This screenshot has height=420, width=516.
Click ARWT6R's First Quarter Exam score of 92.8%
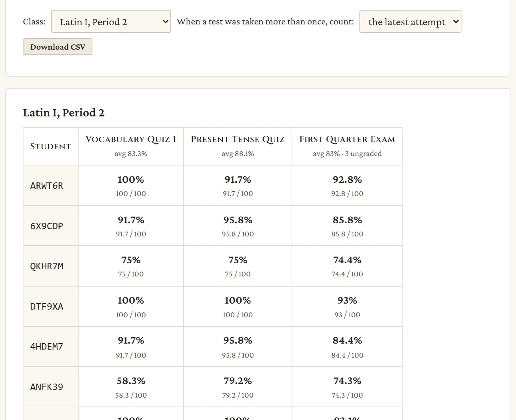tap(347, 180)
